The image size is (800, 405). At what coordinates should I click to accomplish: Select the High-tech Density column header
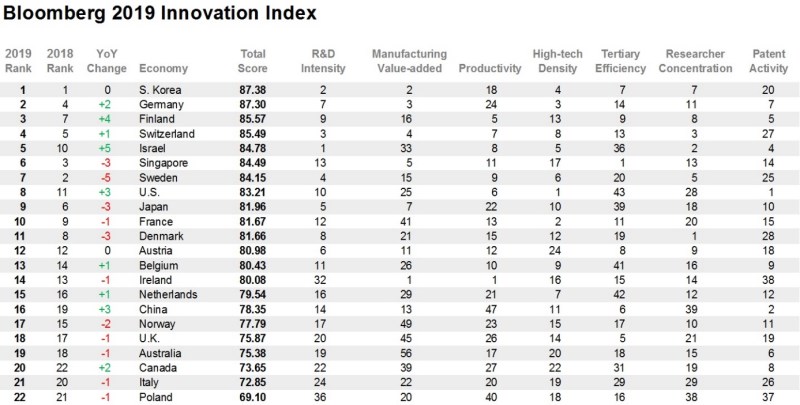[557, 60]
